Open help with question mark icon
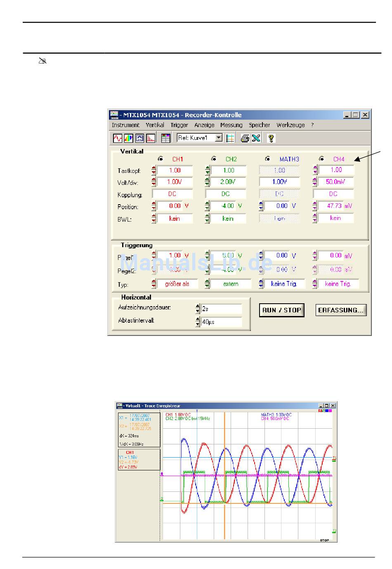This screenshot has width=392, height=569. [271, 138]
